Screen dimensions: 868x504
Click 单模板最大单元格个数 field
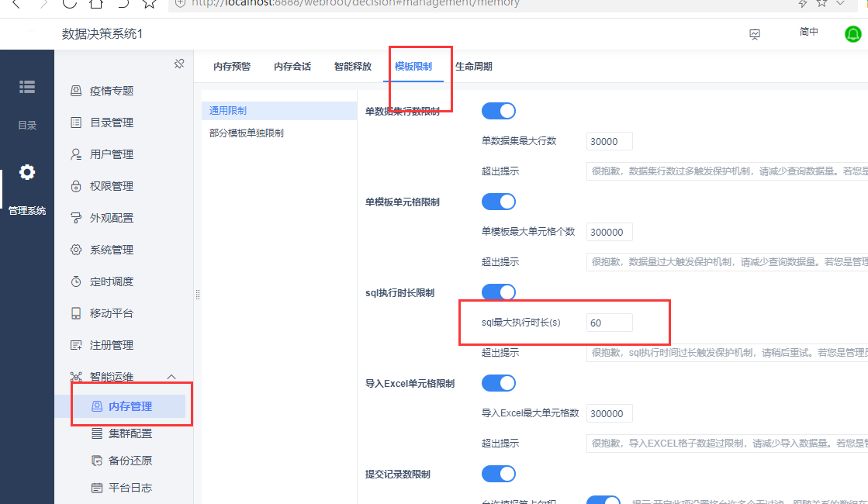[x=610, y=232]
